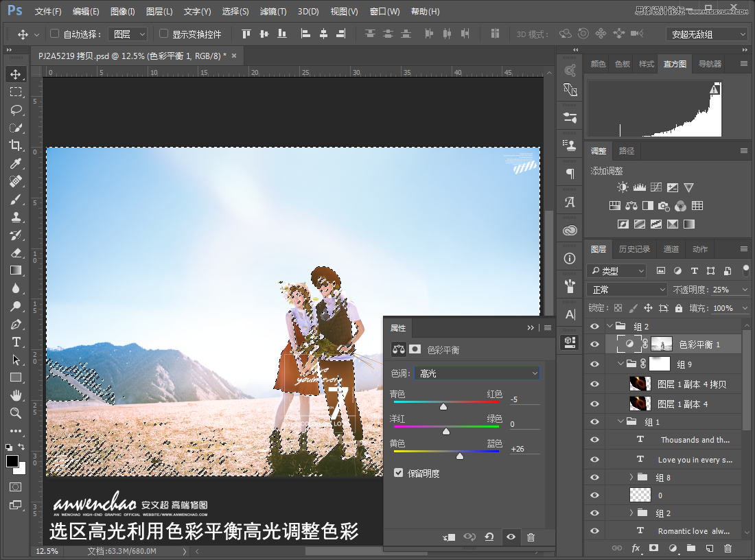Image resolution: width=755 pixels, height=560 pixels.
Task: Expand the 组 8 group
Action: pos(631,477)
